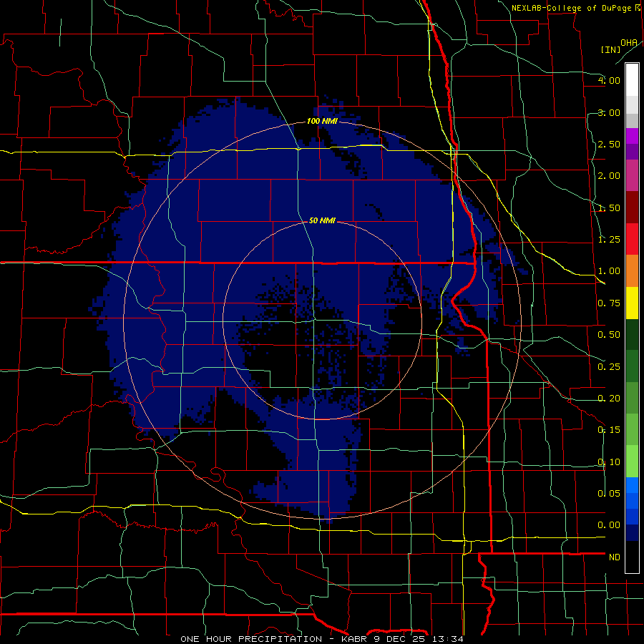Click the 50 NMI range ring label
This screenshot has height=644, width=644.
(322, 220)
